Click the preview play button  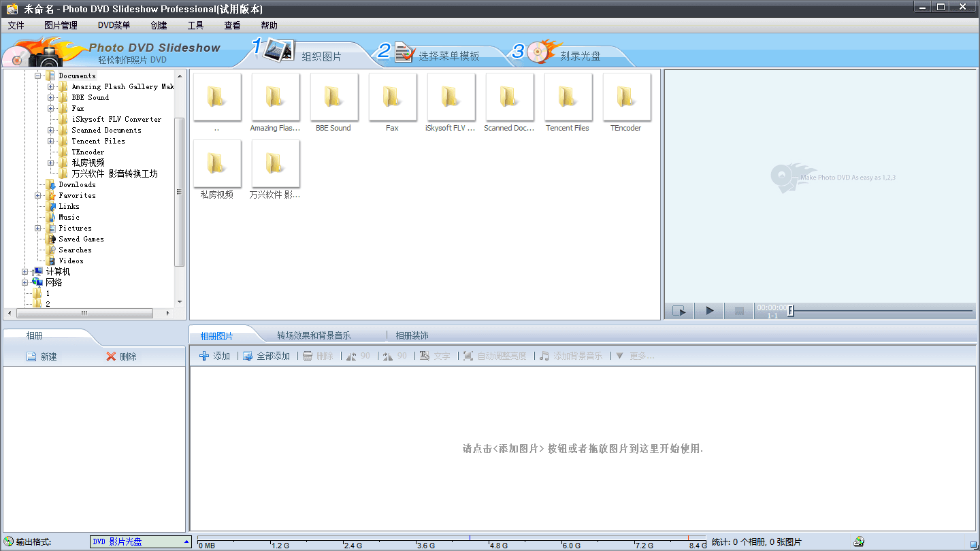coord(710,311)
